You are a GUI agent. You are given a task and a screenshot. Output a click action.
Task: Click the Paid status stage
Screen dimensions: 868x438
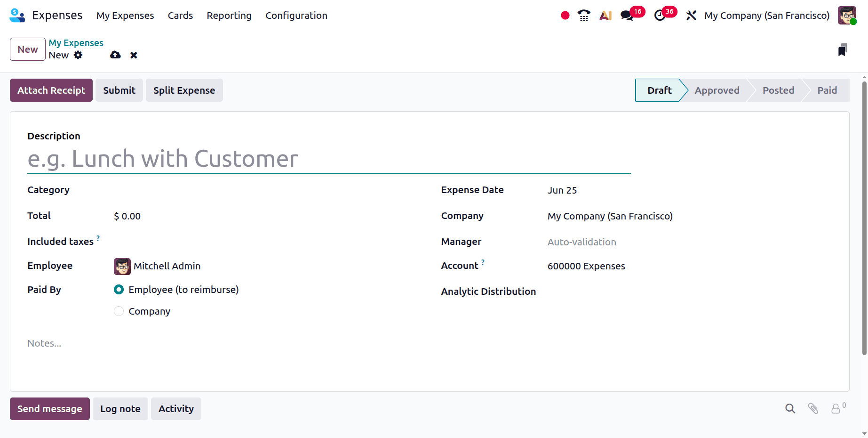[827, 90]
